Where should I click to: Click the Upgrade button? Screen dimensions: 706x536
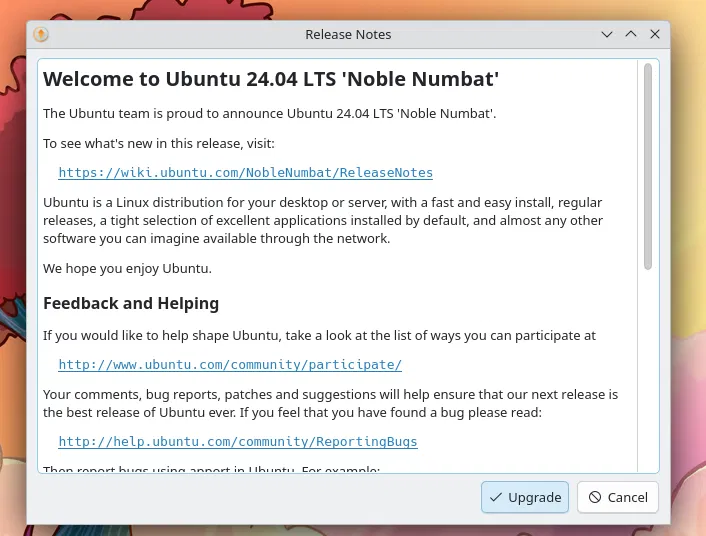click(x=525, y=497)
